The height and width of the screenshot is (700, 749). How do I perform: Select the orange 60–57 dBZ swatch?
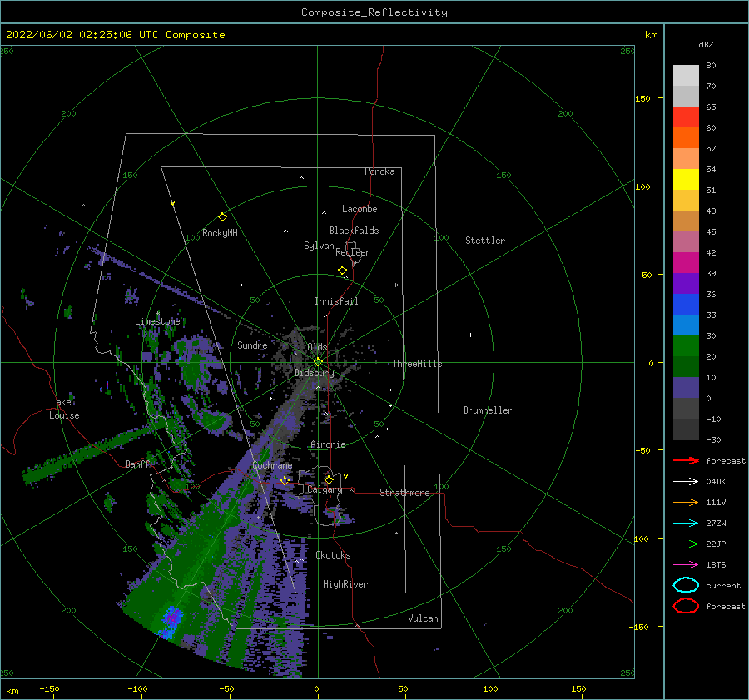tap(686, 138)
